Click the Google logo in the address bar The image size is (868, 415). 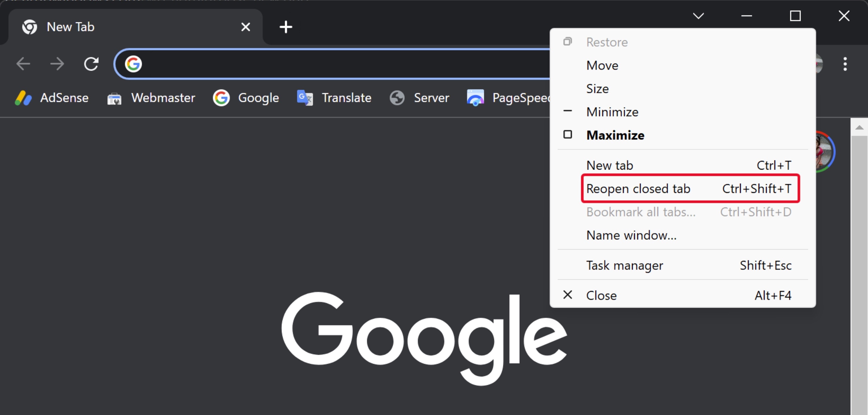(x=133, y=64)
